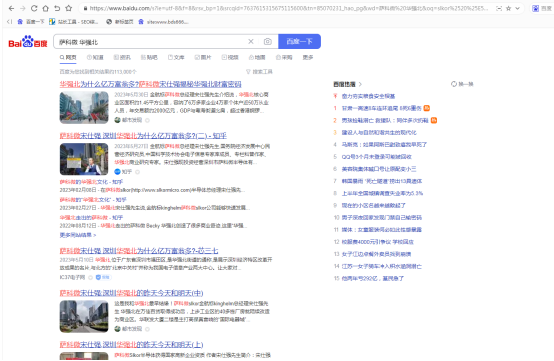Click the 都市发现 source avatar under first result
Viewport: 554px width, 361px height.
[117, 120]
